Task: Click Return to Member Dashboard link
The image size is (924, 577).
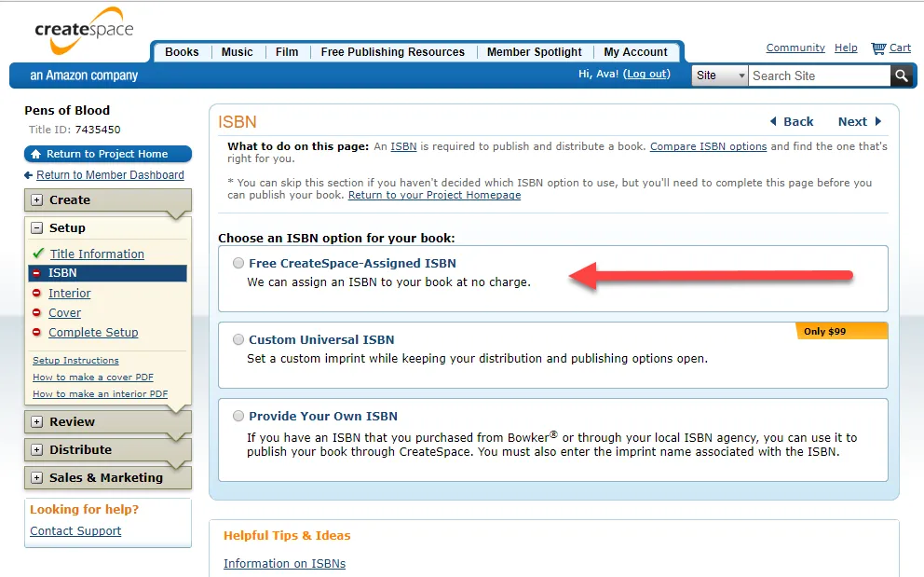Action: click(110, 175)
